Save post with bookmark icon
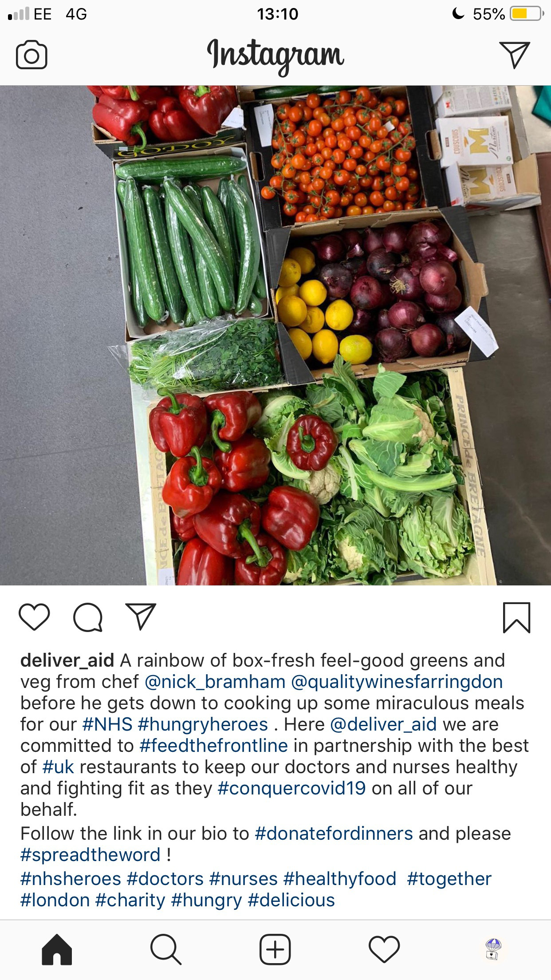Screen dimensions: 551x980 pos(517,617)
